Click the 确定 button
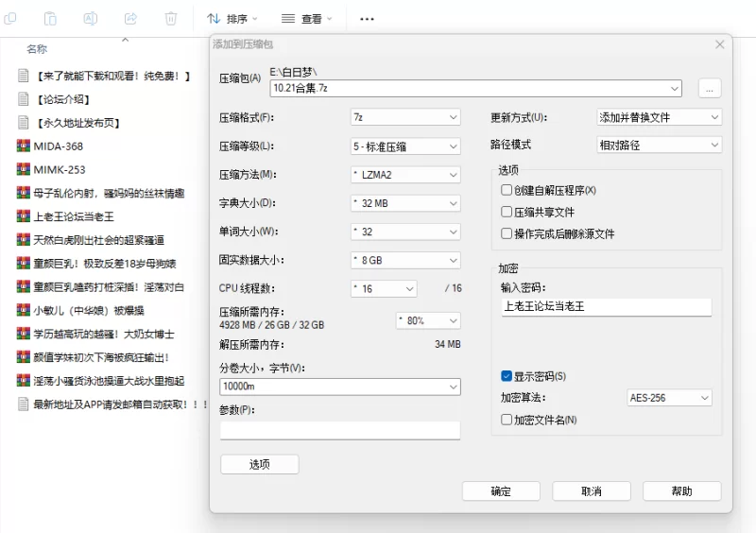Viewport: 756px width, 533px height. coord(501,491)
